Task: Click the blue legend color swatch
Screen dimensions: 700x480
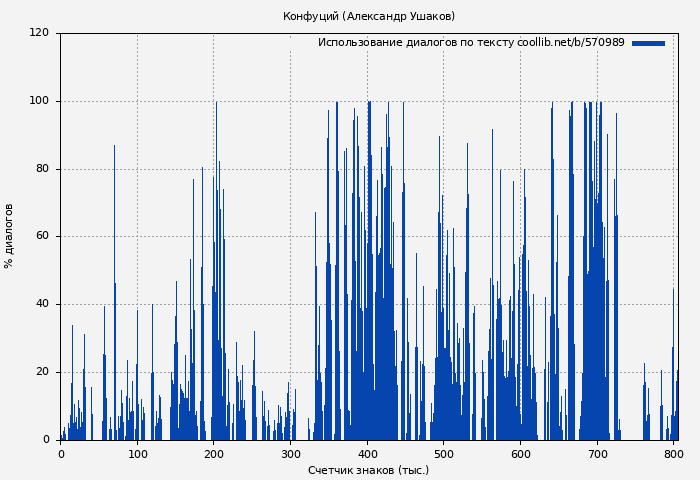Action: coord(648,43)
